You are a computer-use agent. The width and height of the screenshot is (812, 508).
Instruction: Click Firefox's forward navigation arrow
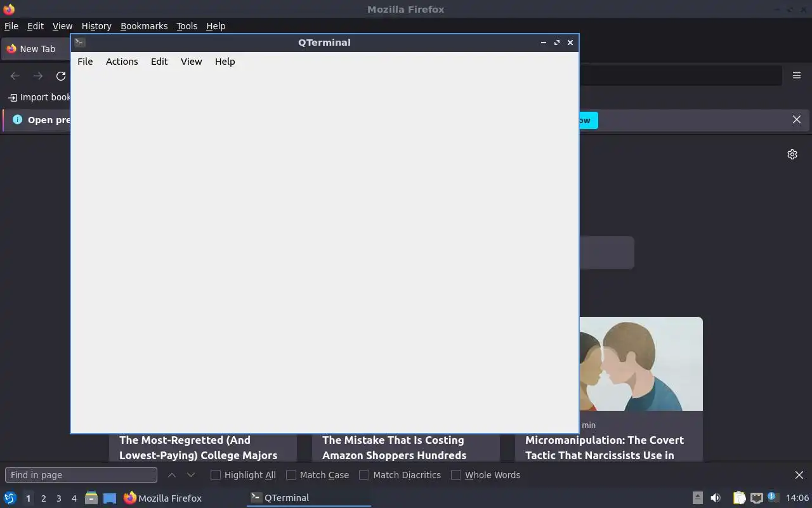click(38, 76)
